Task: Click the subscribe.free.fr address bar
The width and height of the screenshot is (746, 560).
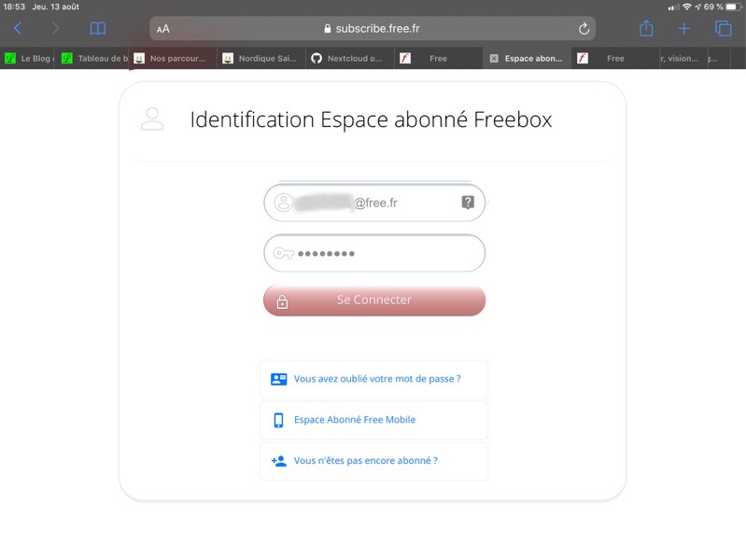Action: [x=373, y=29]
